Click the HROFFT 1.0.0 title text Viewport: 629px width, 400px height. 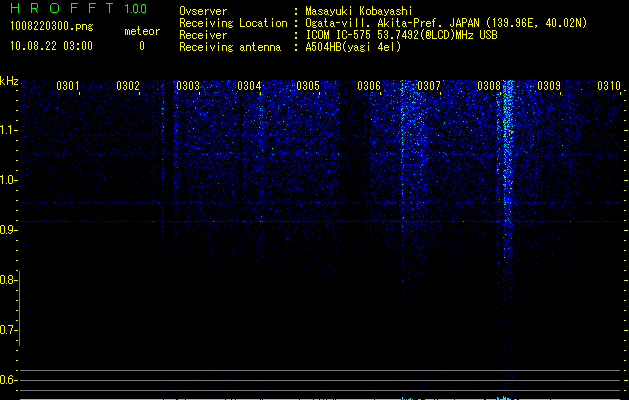tap(78, 8)
